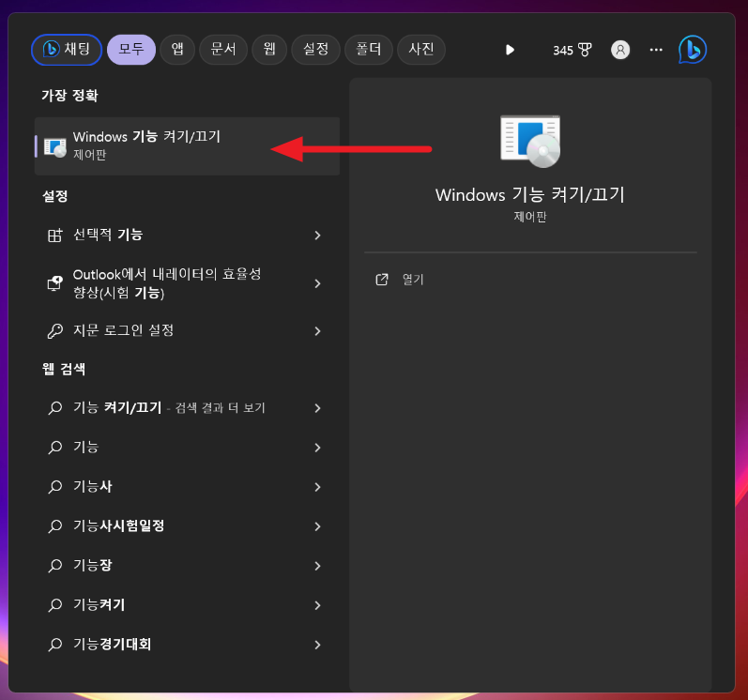Search the web for 기능사
748x700 pixels.
pyautogui.click(x=187, y=487)
